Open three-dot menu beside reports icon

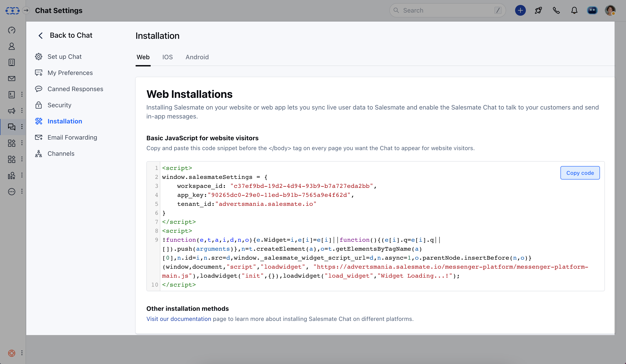[22, 175]
